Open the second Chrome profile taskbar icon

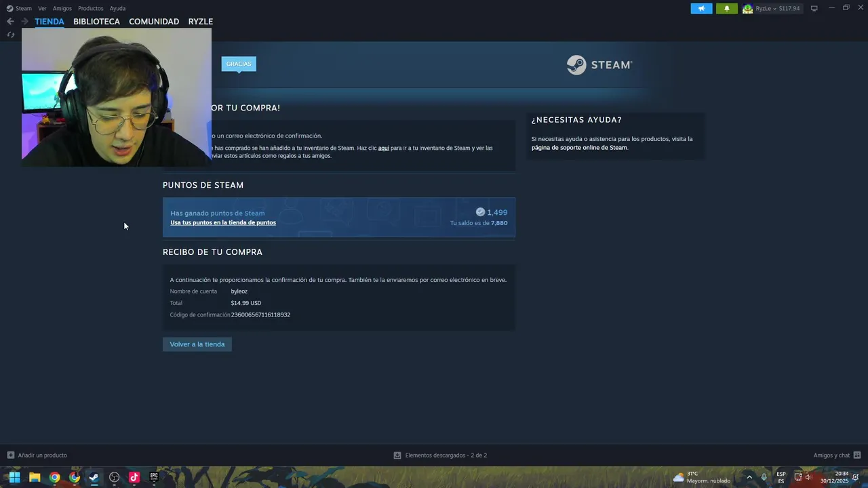75,477
